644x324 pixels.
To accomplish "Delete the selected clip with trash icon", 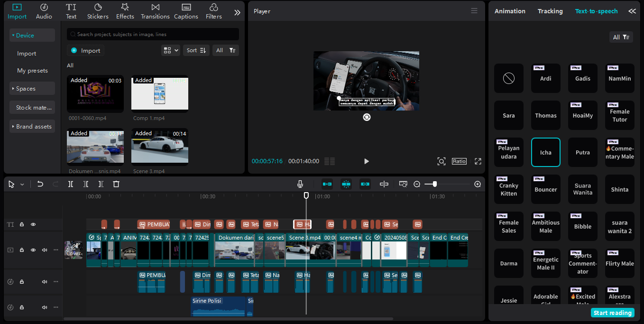I will (x=116, y=184).
